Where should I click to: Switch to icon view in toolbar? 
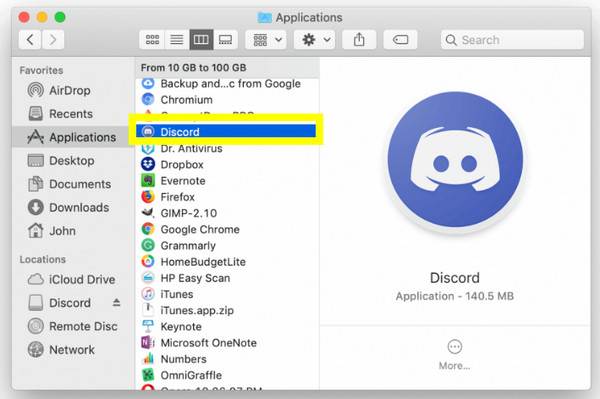pyautogui.click(x=152, y=39)
